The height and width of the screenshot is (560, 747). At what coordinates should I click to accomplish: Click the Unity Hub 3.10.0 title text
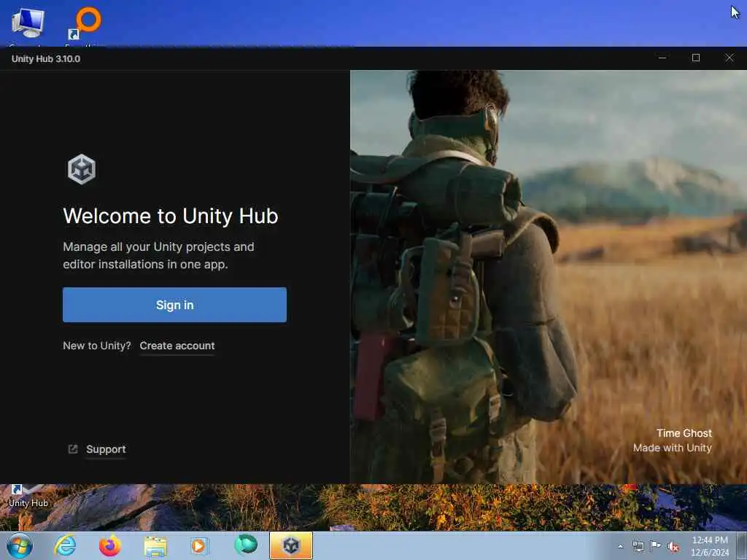click(46, 59)
